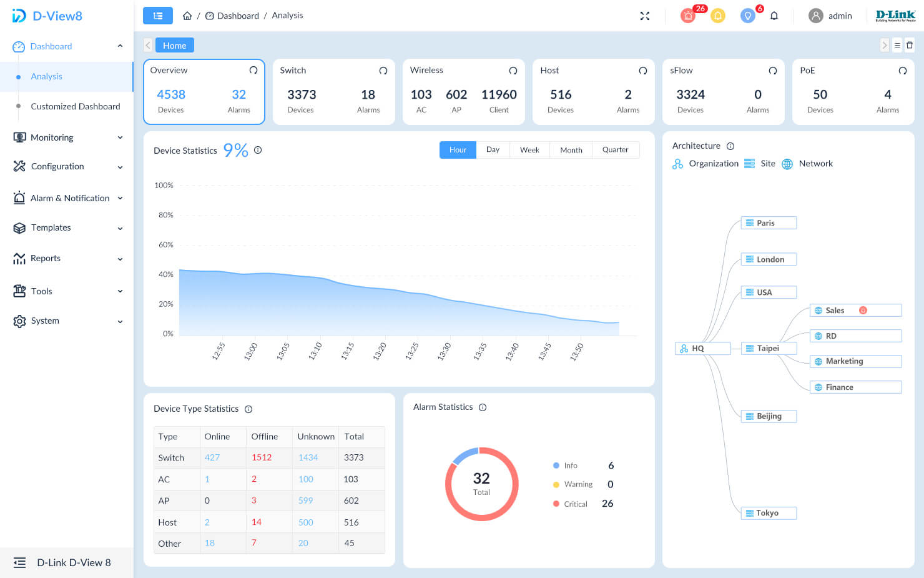Expand the Monitoring sidebar section

point(52,137)
